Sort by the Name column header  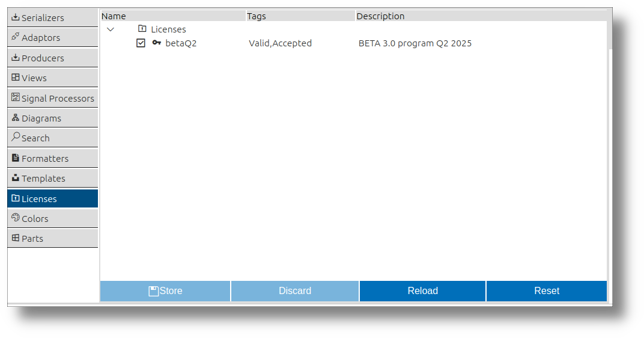click(173, 16)
